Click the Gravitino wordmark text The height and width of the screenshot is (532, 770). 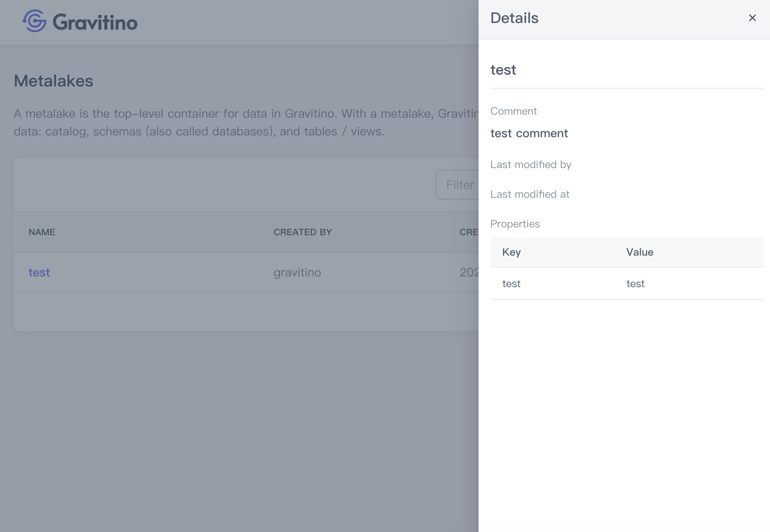click(95, 22)
